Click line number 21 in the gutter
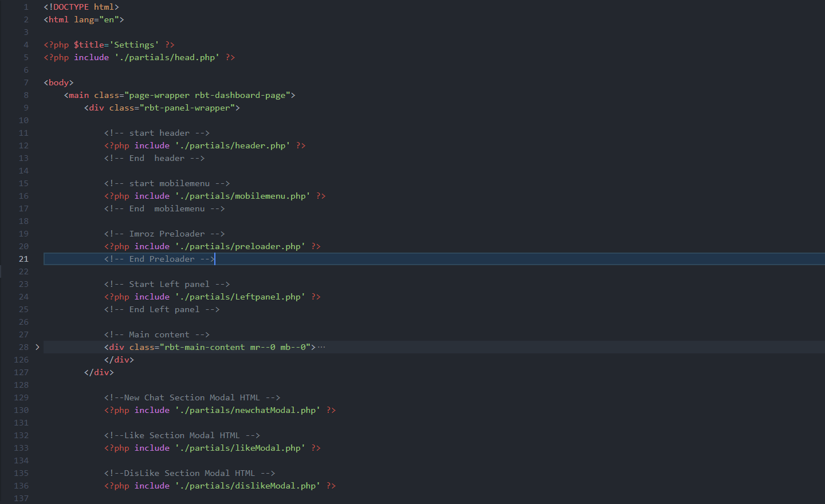Viewport: 825px width, 504px height. point(23,259)
